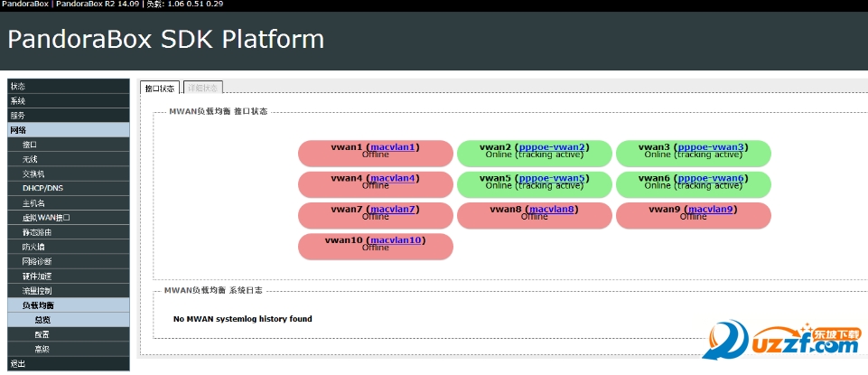
Task: Open the 系统 sidebar menu
Action: [69, 101]
